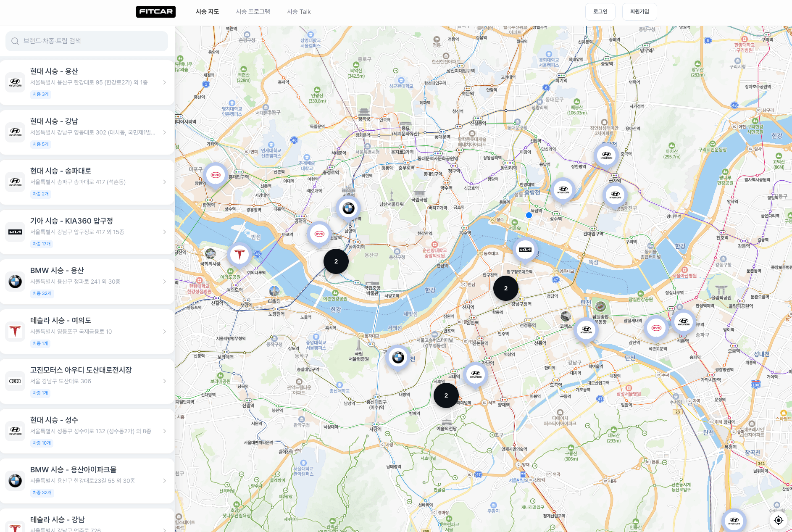The width and height of the screenshot is (792, 532).
Task: Click the 국립중앙박물관 label on map
Action: (372, 291)
